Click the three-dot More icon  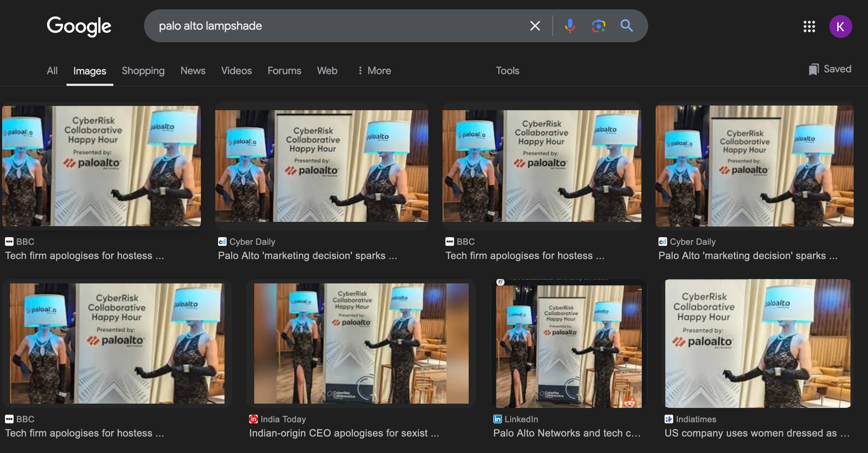pyautogui.click(x=360, y=70)
